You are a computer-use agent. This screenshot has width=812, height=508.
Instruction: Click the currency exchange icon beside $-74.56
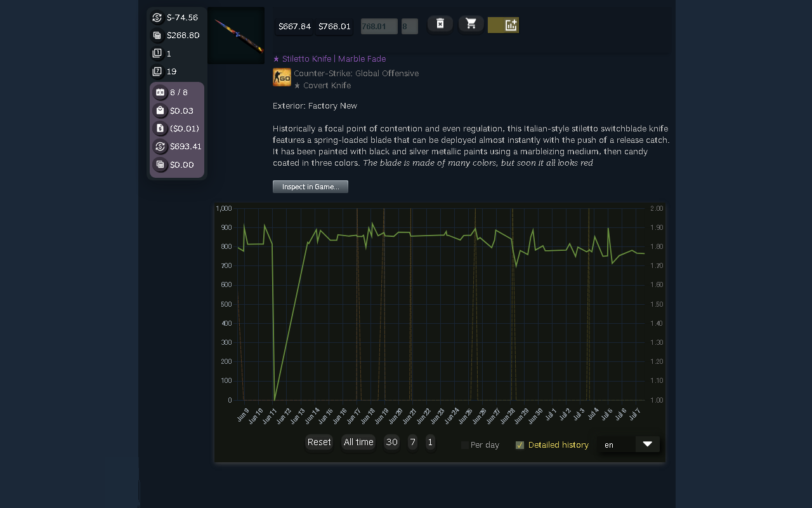click(x=157, y=18)
